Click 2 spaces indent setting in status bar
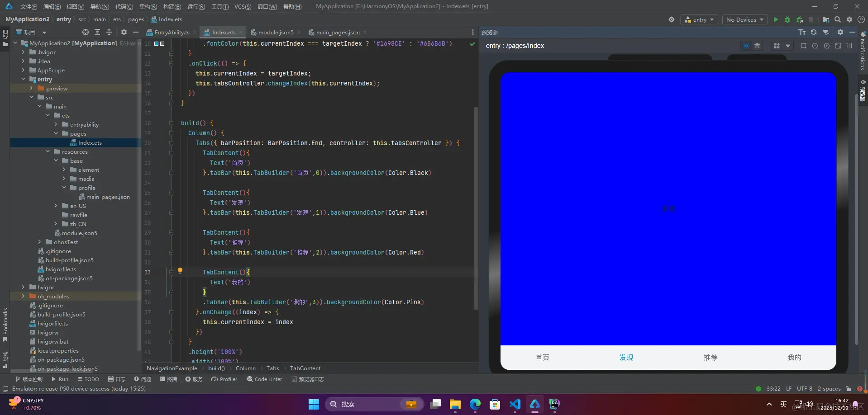Viewport: 868px width, 415px height. (829, 389)
